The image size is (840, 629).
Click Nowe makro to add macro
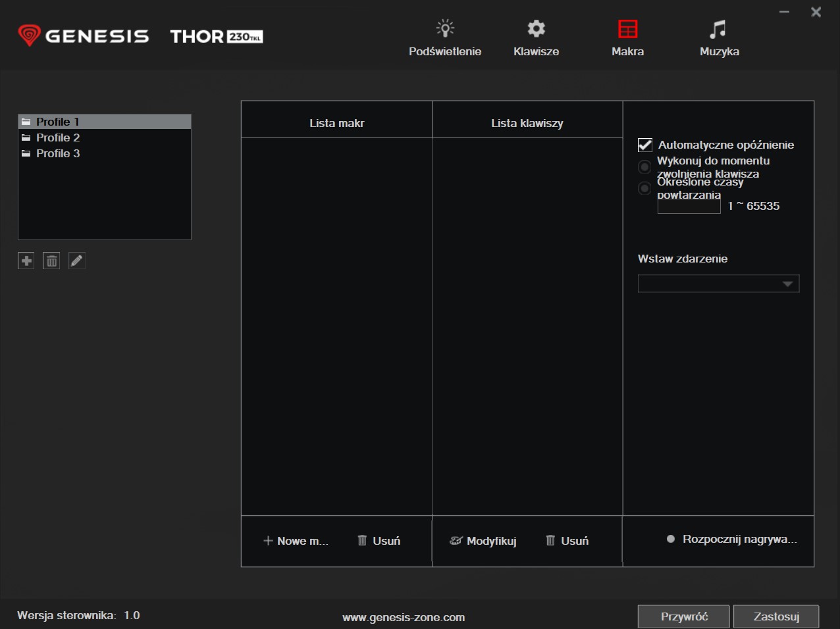[296, 541]
